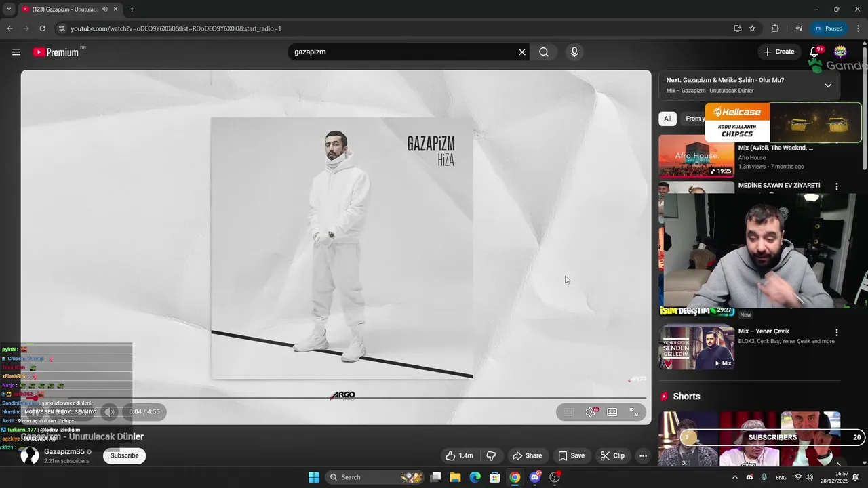The image size is (868, 488).
Task: Enter full screen on the player
Action: (634, 412)
